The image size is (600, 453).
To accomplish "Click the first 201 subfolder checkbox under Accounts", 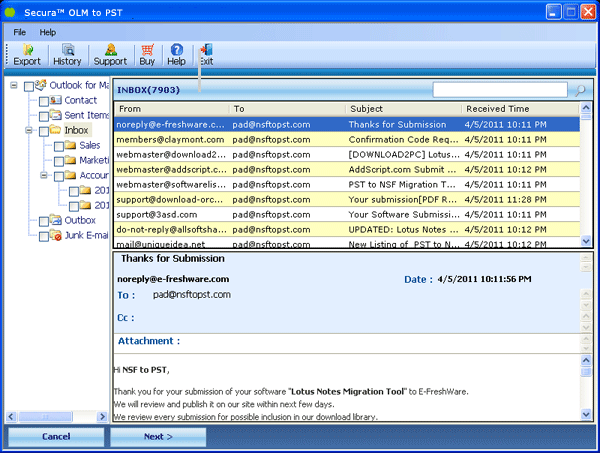I will click(x=74, y=191).
